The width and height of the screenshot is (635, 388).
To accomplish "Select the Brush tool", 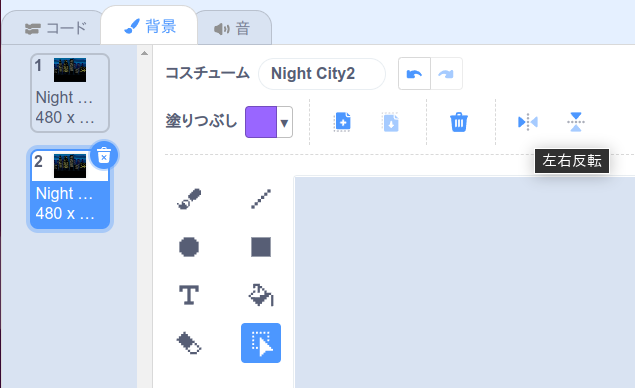I will 189,199.
